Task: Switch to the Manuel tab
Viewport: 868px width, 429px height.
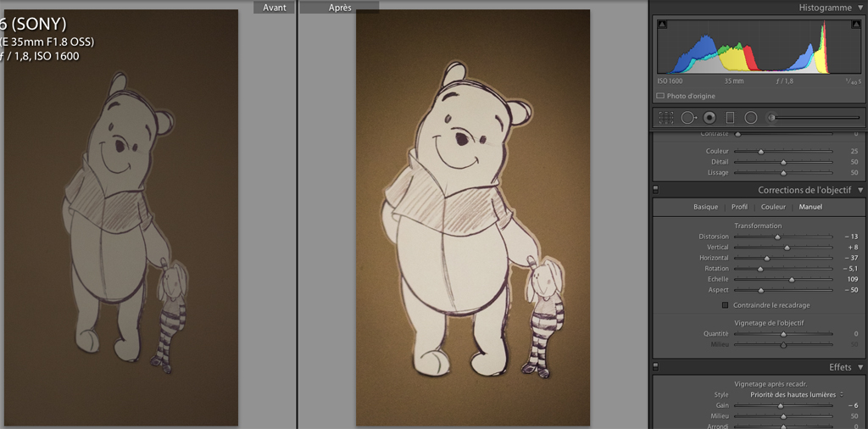Action: coord(810,207)
